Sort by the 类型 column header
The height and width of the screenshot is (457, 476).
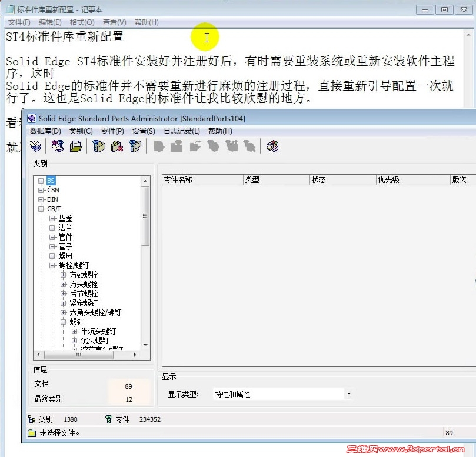(x=277, y=179)
